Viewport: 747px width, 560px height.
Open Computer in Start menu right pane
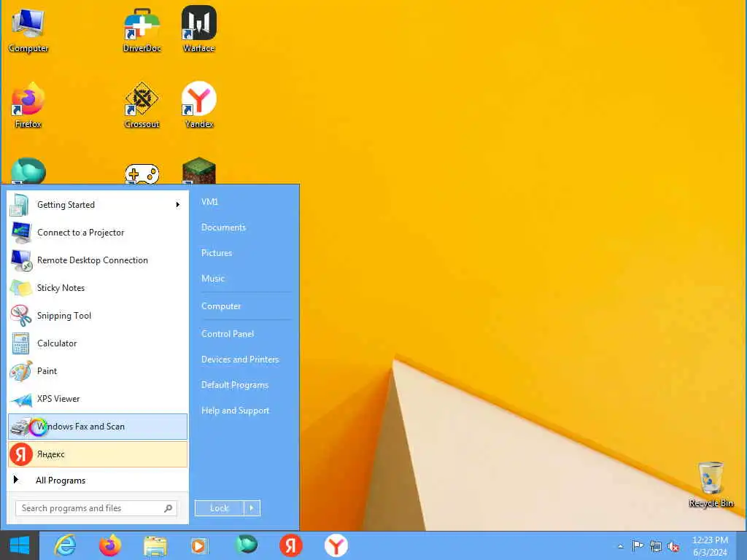coord(221,306)
